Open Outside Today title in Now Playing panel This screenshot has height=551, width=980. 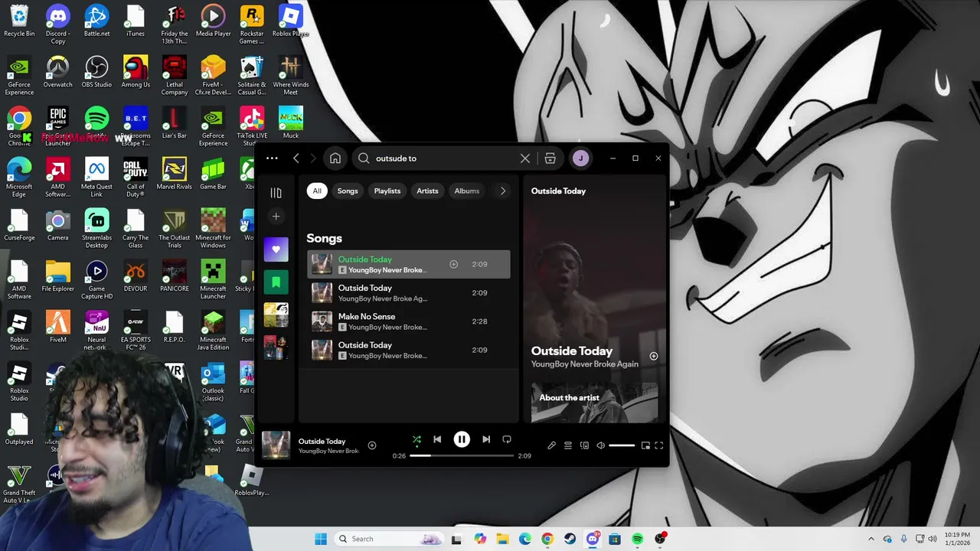[x=572, y=351]
